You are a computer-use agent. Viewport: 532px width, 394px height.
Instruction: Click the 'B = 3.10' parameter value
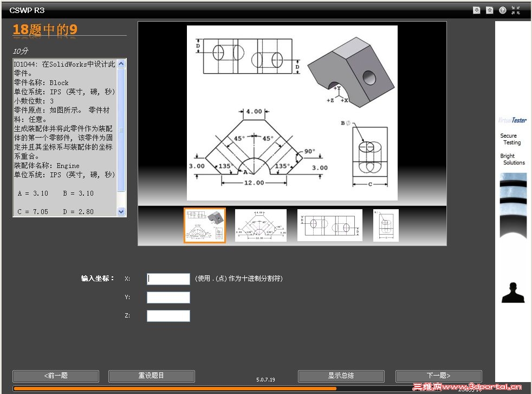(x=79, y=193)
